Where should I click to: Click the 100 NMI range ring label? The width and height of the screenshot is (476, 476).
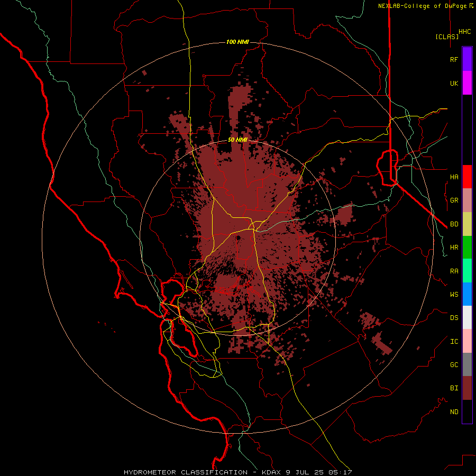coord(237,42)
